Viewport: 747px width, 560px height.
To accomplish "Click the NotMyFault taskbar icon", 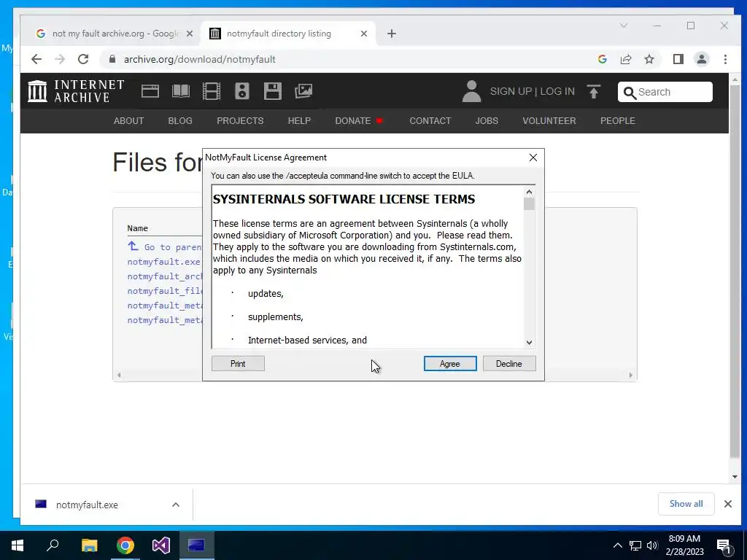I will (x=196, y=545).
